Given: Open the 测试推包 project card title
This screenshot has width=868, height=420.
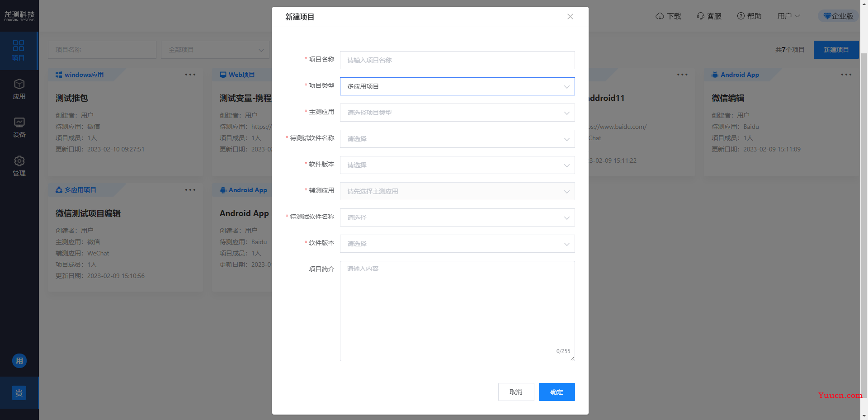Looking at the screenshot, I should click(x=72, y=98).
